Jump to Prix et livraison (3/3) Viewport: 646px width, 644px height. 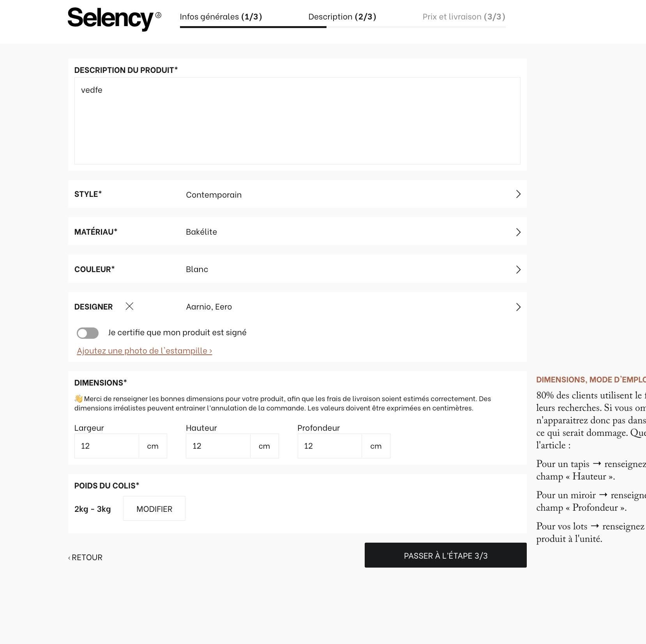click(x=464, y=17)
